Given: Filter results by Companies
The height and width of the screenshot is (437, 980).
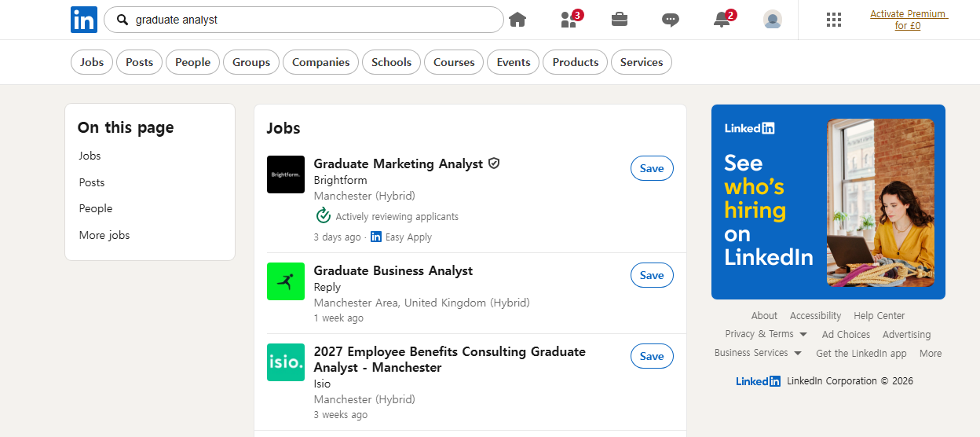Looking at the screenshot, I should point(320,62).
